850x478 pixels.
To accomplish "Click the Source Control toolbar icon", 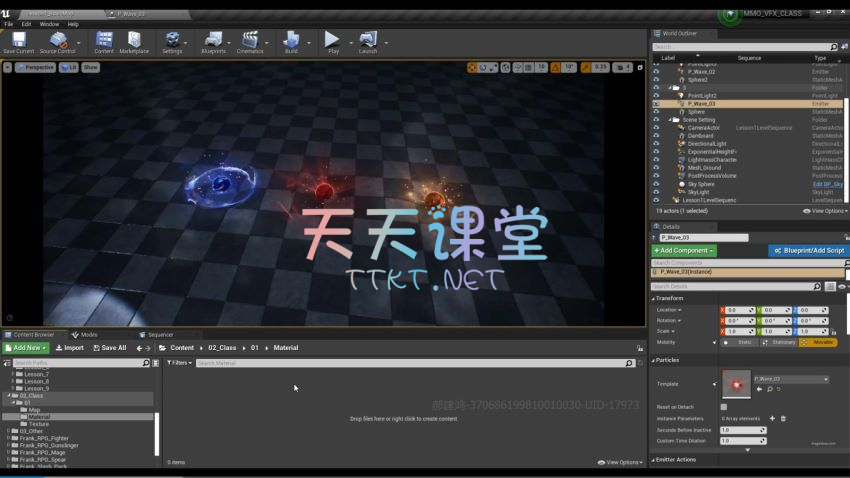I will [58, 42].
